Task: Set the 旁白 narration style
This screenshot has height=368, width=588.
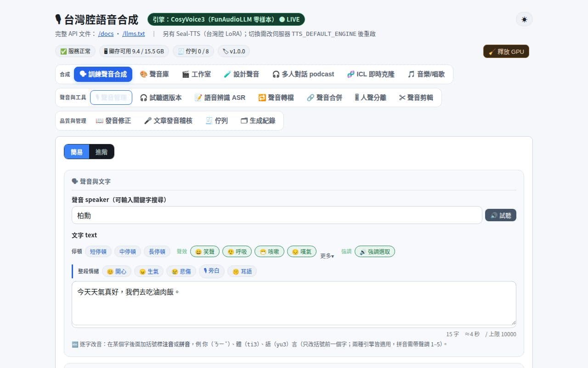Action: tap(212, 271)
